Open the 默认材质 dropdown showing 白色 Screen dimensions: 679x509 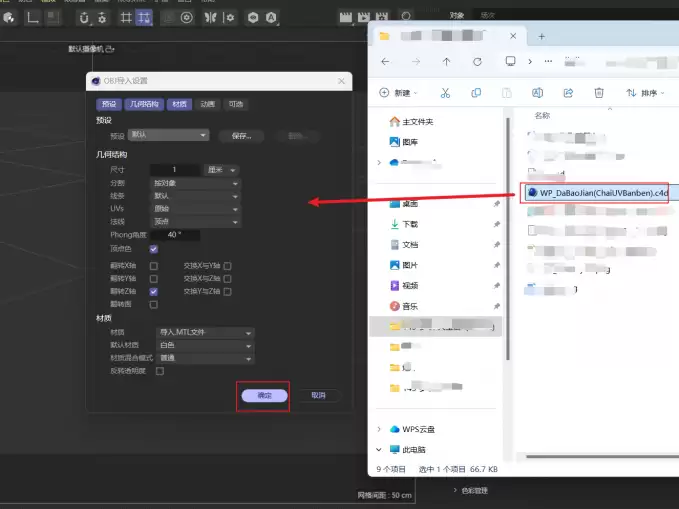[205, 345]
